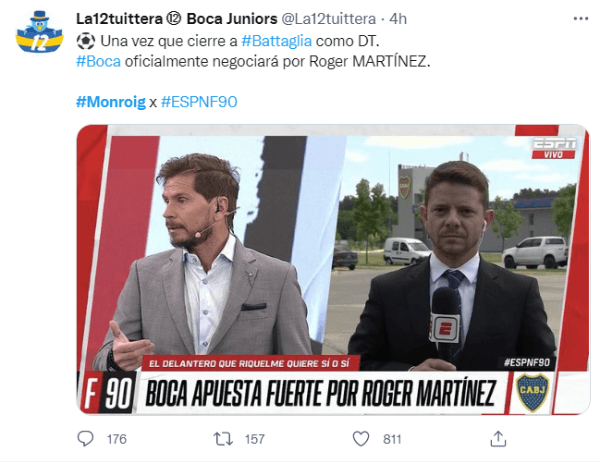Click the 811 likes count
The image size is (600, 464).
pos(392,439)
